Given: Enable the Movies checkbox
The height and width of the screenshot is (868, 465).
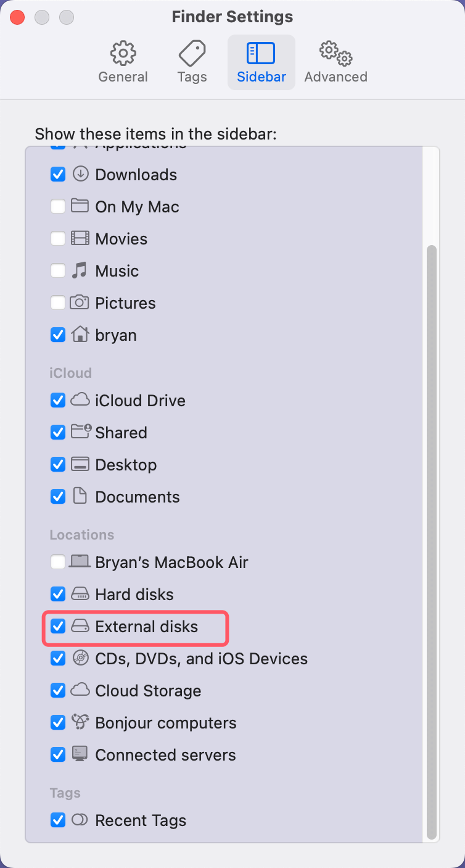Looking at the screenshot, I should (x=57, y=238).
